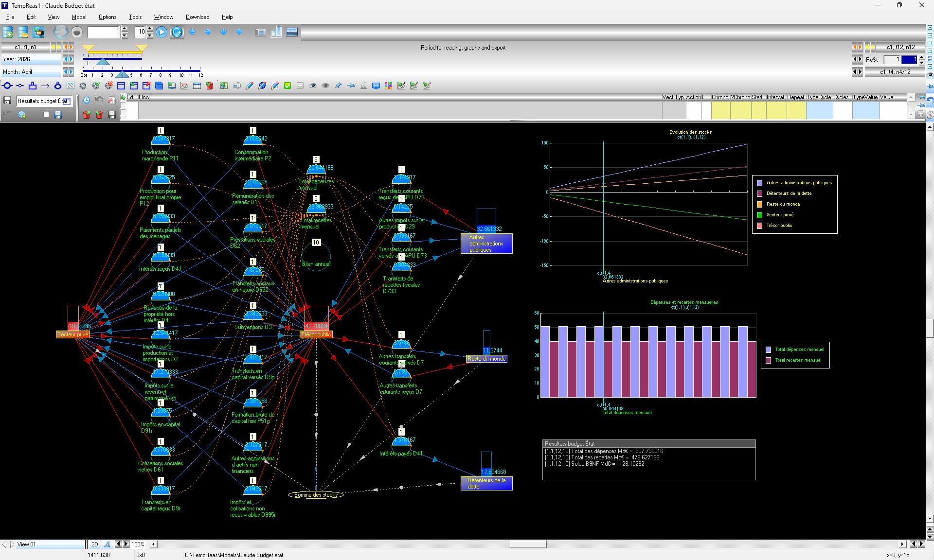Viewport: 934px width, 560px height.
Task: Select the large stock node tool
Action: (x=7, y=86)
